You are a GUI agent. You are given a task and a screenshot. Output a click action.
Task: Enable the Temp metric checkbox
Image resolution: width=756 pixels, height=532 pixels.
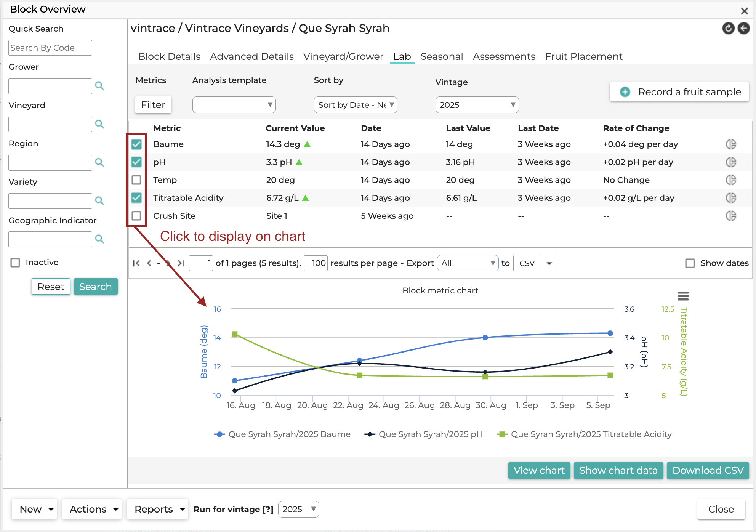[136, 180]
